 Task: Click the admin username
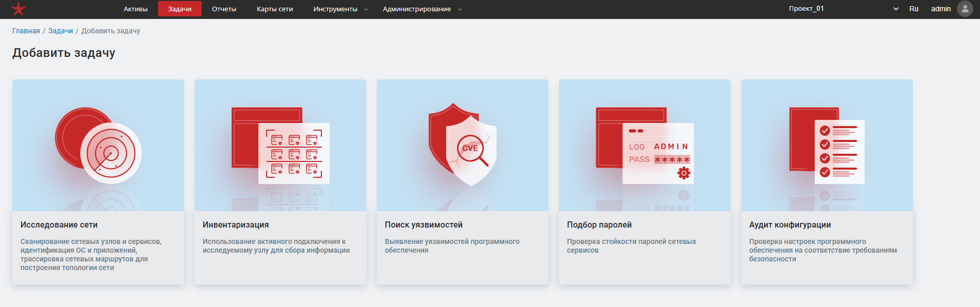(941, 9)
